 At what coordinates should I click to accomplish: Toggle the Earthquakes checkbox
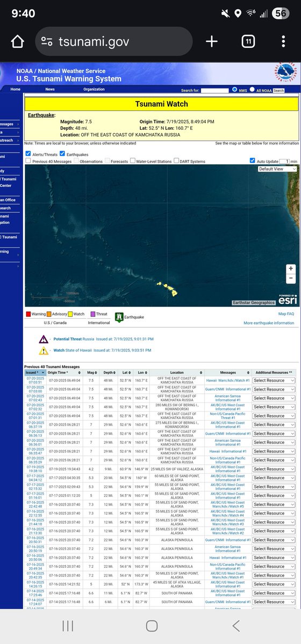coord(62,153)
